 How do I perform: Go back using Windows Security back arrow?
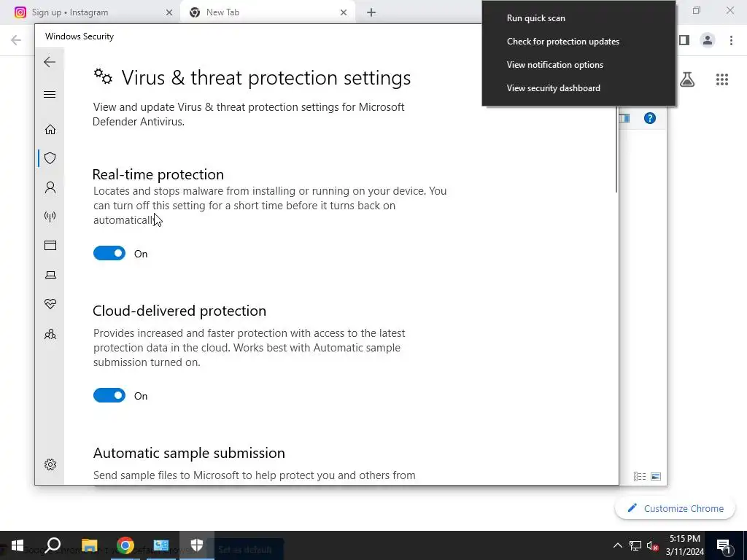click(50, 62)
